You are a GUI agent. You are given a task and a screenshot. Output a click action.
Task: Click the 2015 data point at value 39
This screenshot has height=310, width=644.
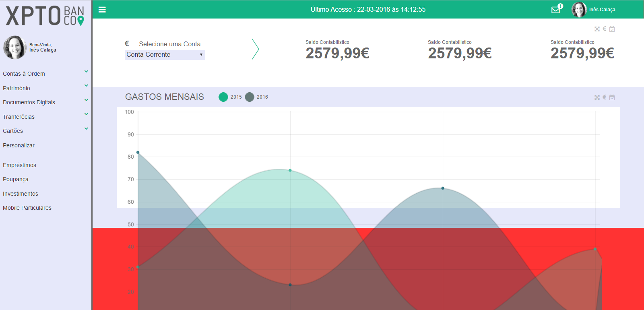tap(595, 249)
